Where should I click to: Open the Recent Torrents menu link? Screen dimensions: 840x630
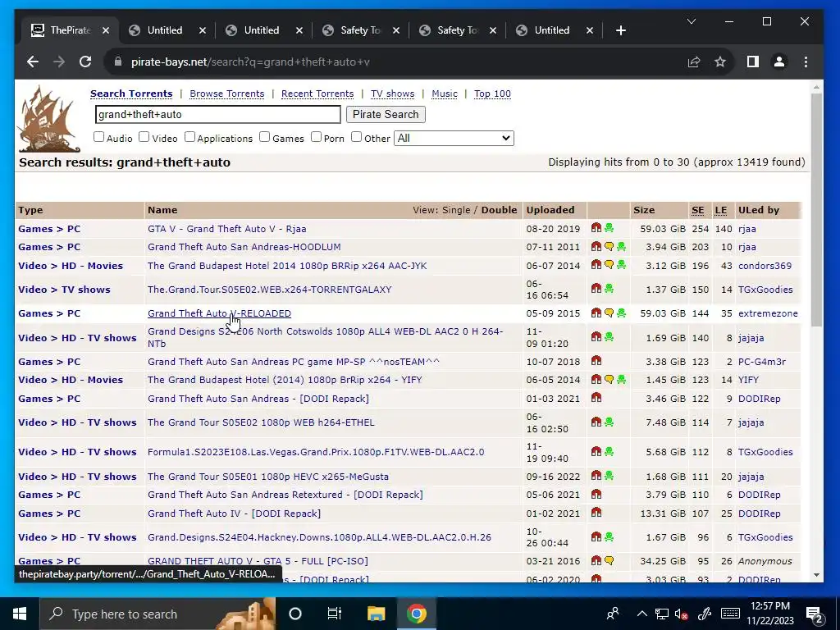point(317,94)
